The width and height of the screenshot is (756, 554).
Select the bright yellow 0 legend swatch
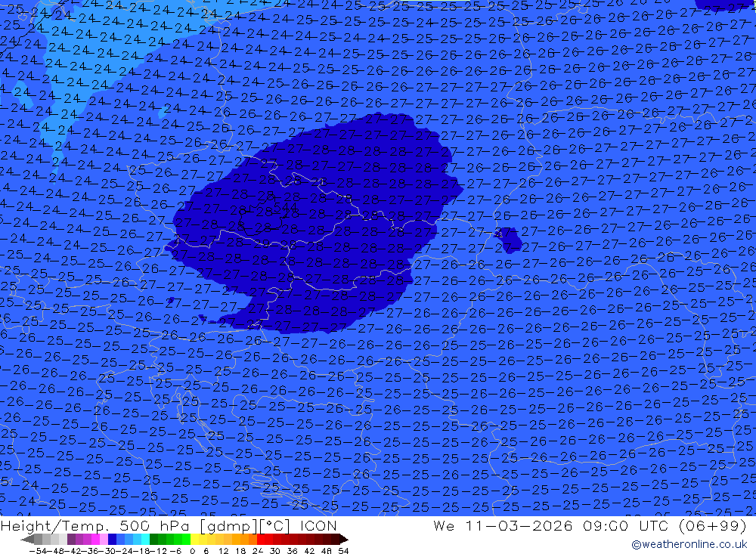click(194, 539)
